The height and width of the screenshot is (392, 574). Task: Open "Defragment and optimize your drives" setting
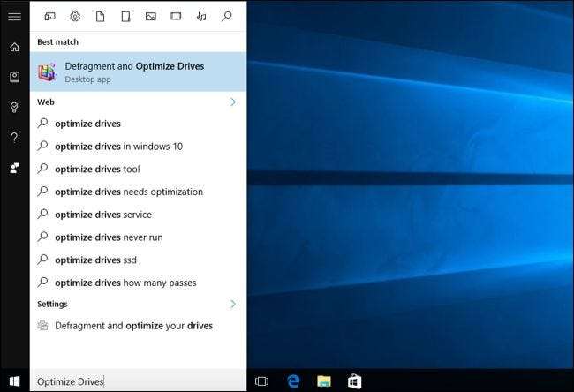point(133,326)
